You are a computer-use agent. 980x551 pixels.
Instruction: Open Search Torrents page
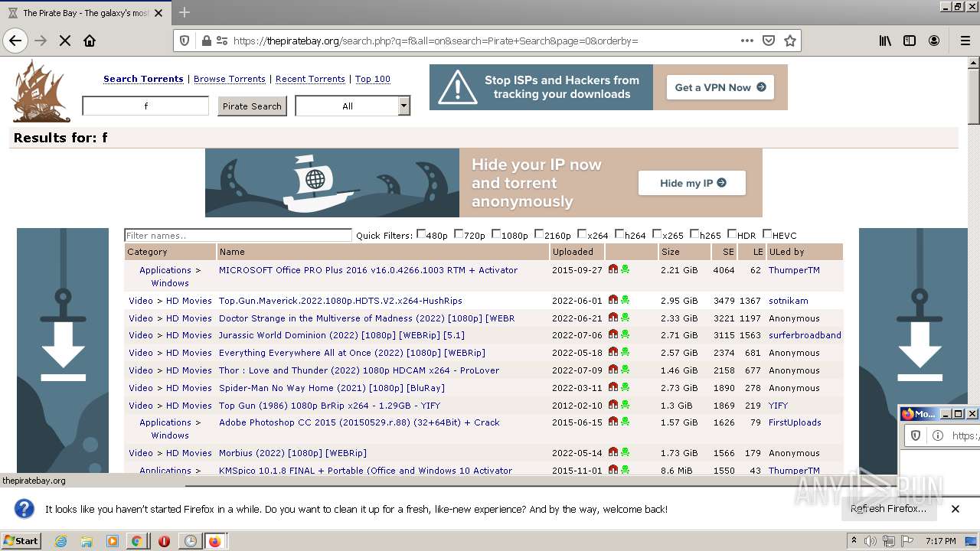tap(143, 79)
